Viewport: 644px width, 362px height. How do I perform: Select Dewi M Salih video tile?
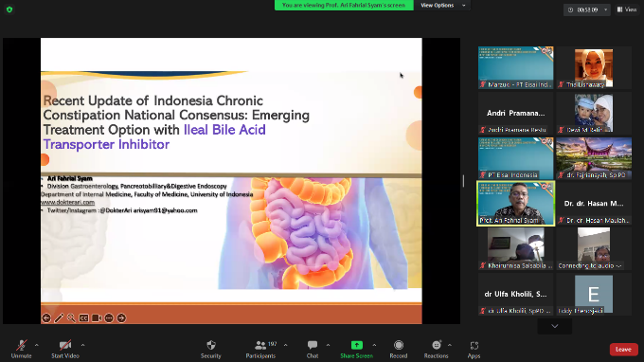(x=594, y=113)
